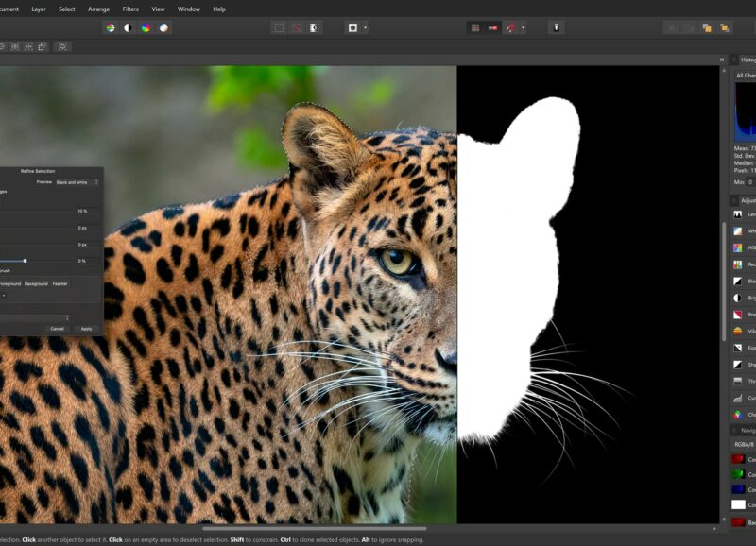Open the Filters menu

click(x=130, y=9)
